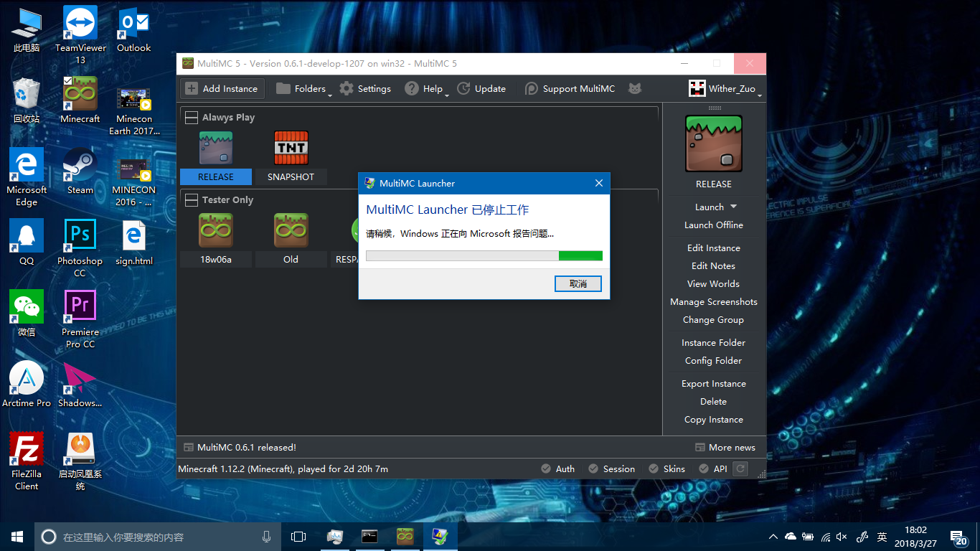Open the Add Instance dialog
Viewport: 980px width, 551px height.
tap(222, 88)
